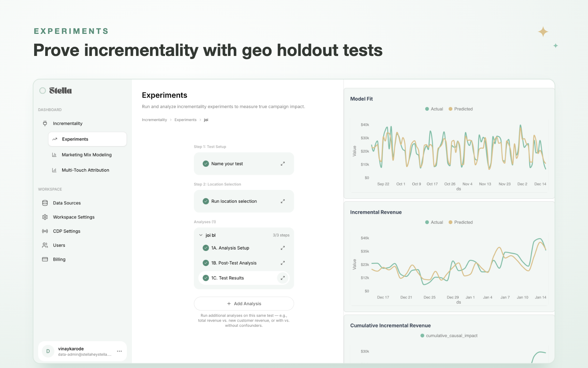Screen dimensions: 588x368
Task: Click the Incrementality plug icon
Action: (45, 123)
